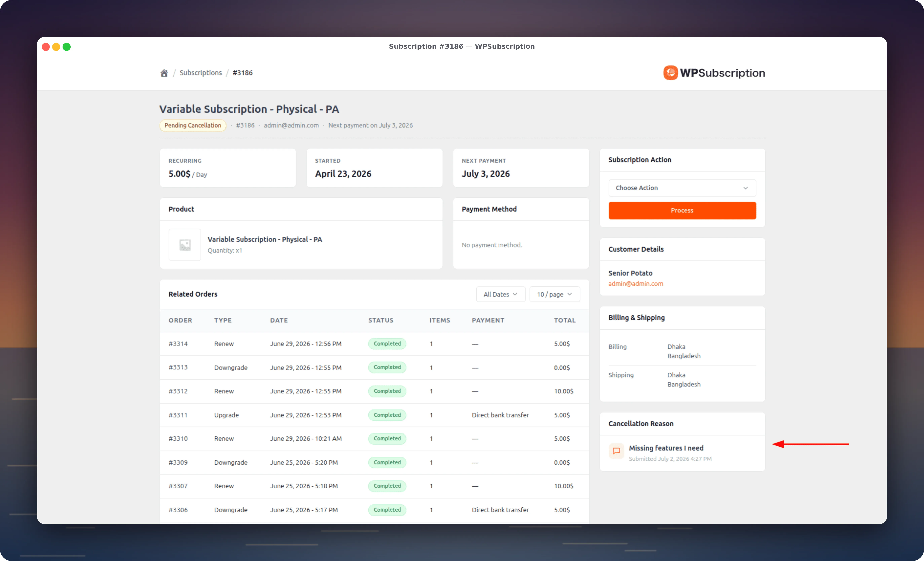
Task: Click the ORDER column header
Action: pos(180,320)
